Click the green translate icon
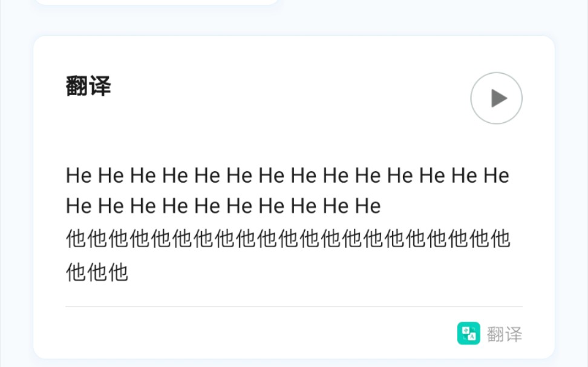The height and width of the screenshot is (367, 588). tap(468, 333)
